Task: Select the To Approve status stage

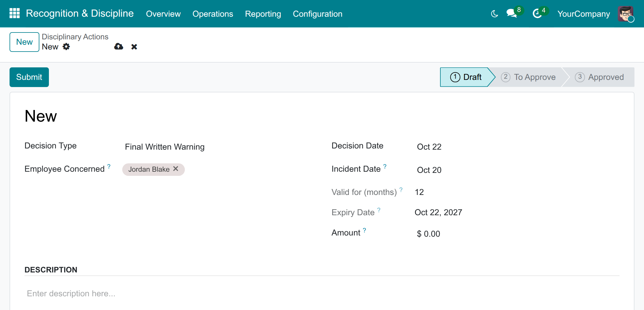Action: tap(528, 77)
